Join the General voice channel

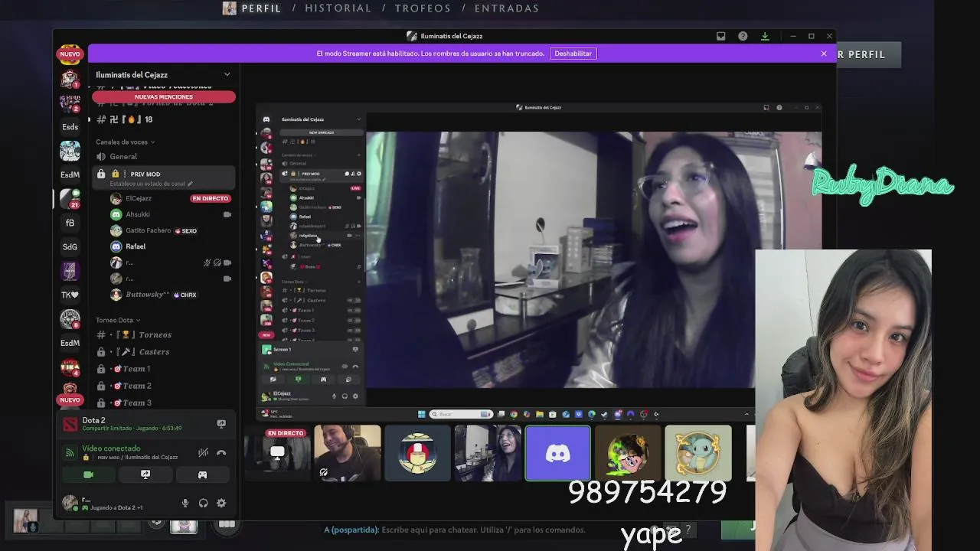click(162, 156)
